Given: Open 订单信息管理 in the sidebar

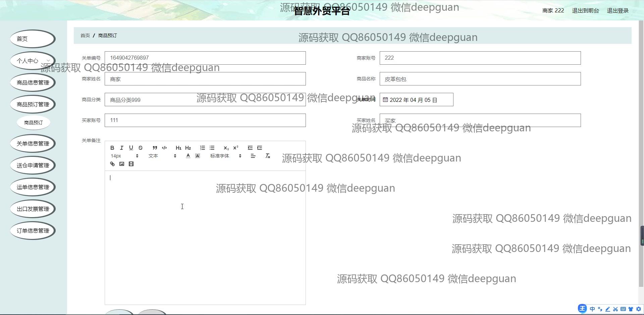Looking at the screenshot, I should click(x=33, y=231).
